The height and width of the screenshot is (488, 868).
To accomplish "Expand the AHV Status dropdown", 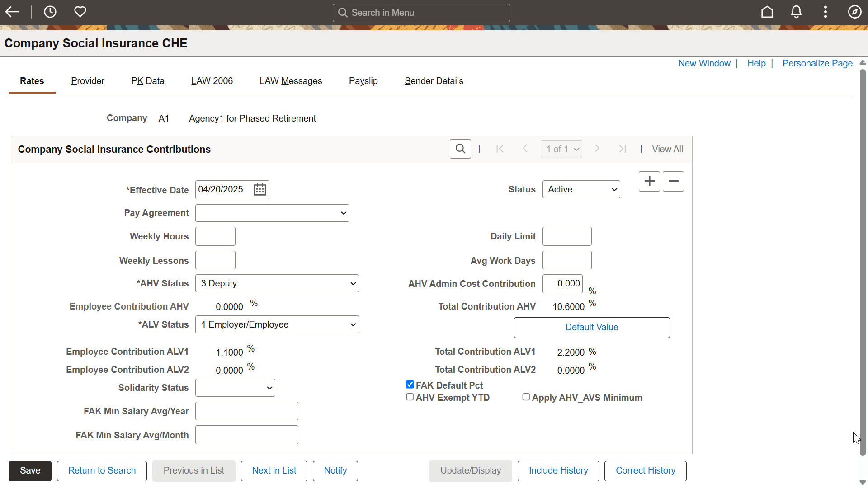I will click(x=277, y=284).
